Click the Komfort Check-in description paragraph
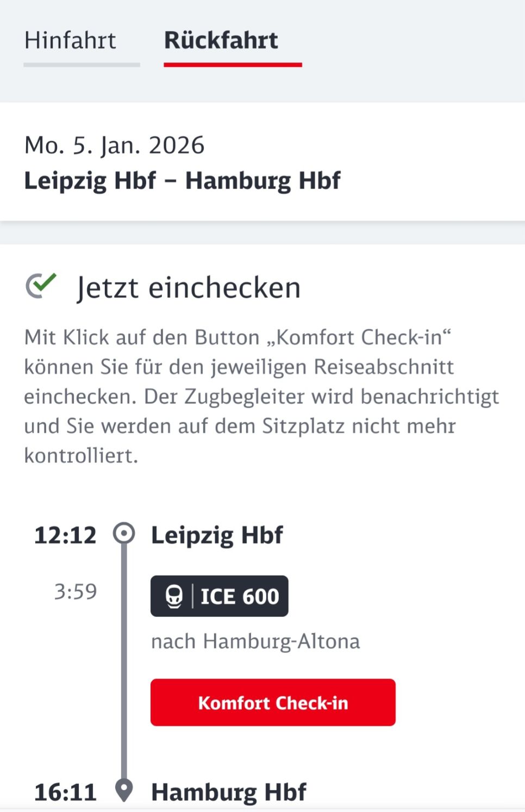This screenshot has width=525, height=812. [x=261, y=396]
